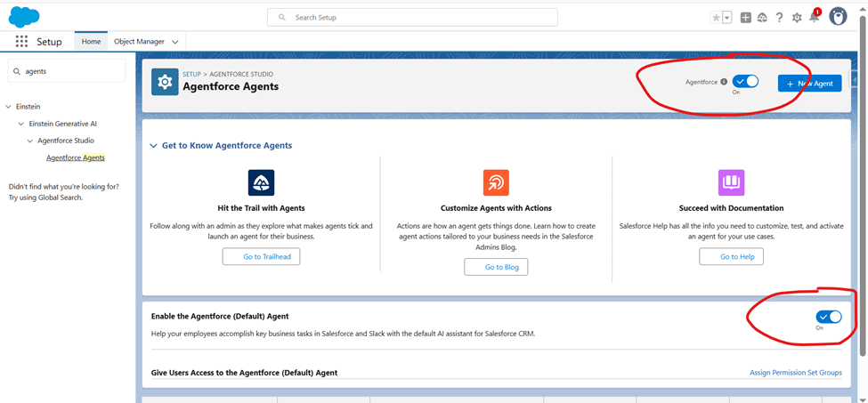Open the global actions plus icon

746,18
